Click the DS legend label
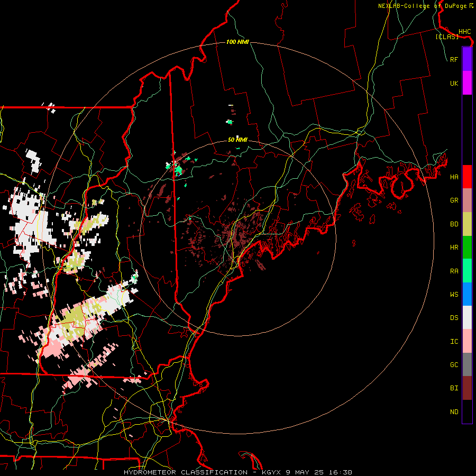Screen dimensions: 476x476 (454, 318)
